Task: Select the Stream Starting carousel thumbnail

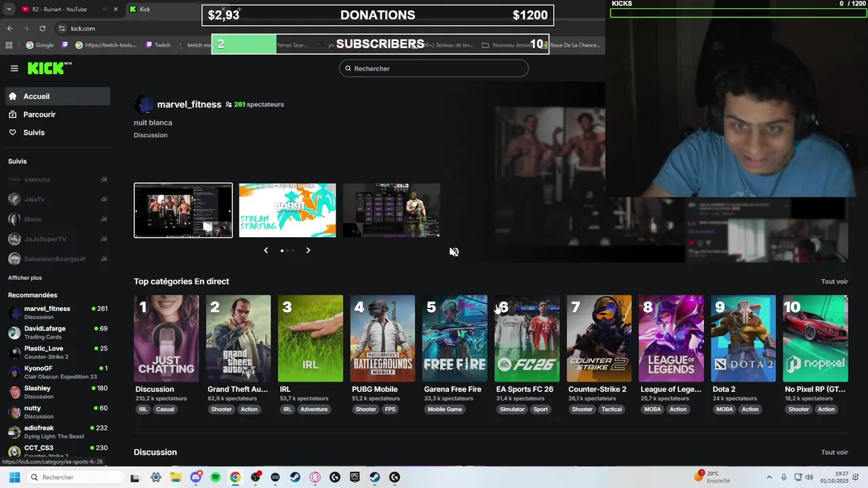Action: (x=287, y=210)
